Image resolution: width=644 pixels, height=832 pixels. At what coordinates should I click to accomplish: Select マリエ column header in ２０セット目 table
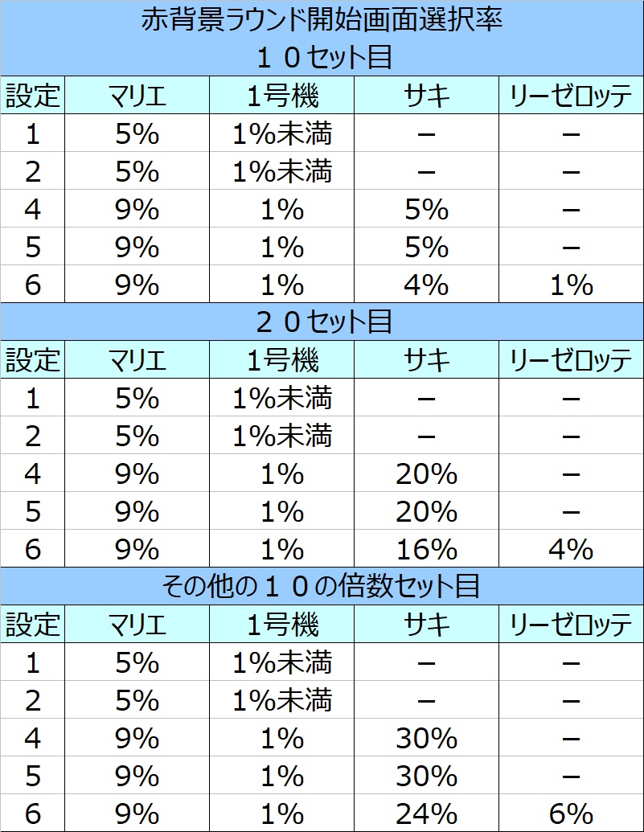137,360
